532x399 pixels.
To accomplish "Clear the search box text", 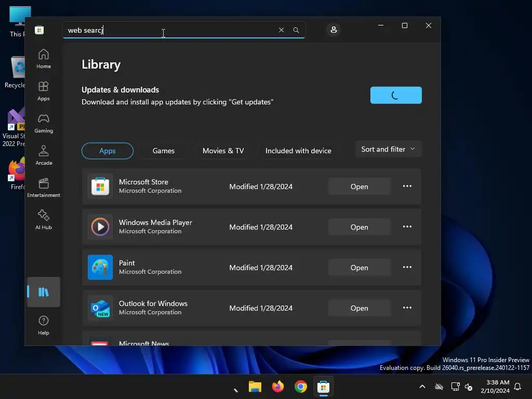I will pyautogui.click(x=281, y=30).
